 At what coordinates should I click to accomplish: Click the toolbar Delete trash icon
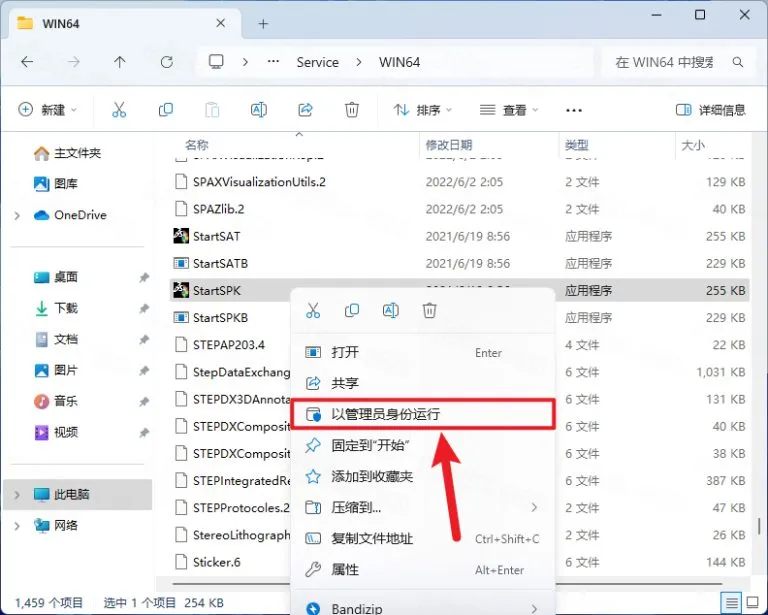coord(352,110)
